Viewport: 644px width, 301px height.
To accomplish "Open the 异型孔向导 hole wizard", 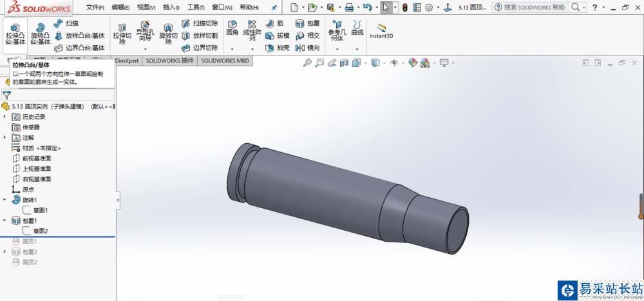I will point(145,31).
